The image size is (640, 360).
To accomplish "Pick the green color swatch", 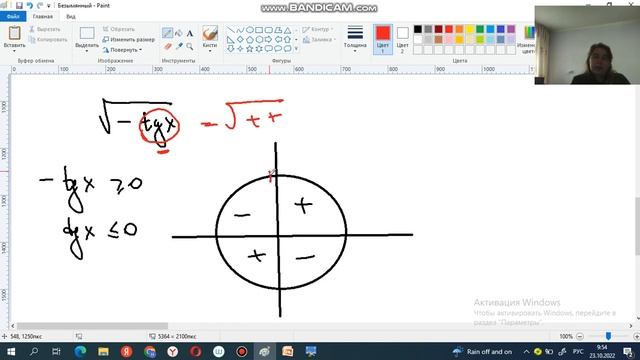I will tap(480, 29).
